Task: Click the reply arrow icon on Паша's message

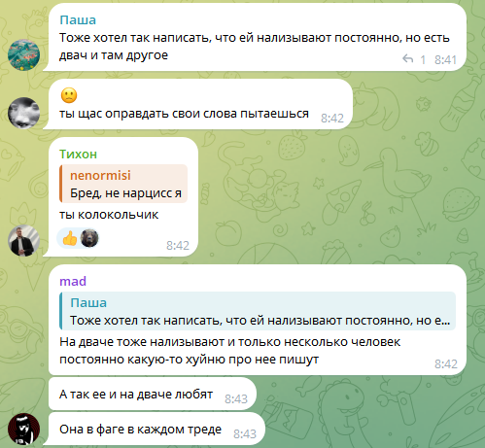Action: pos(408,59)
